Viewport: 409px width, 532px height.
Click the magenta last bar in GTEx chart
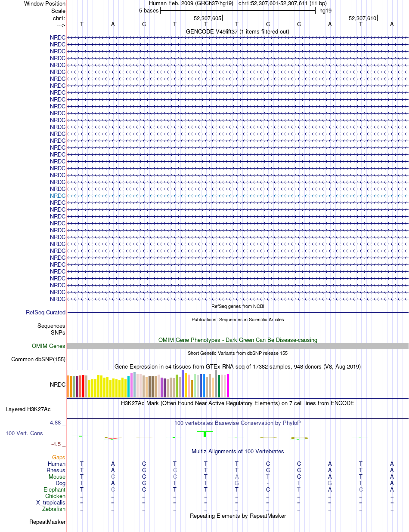pyautogui.click(x=228, y=385)
